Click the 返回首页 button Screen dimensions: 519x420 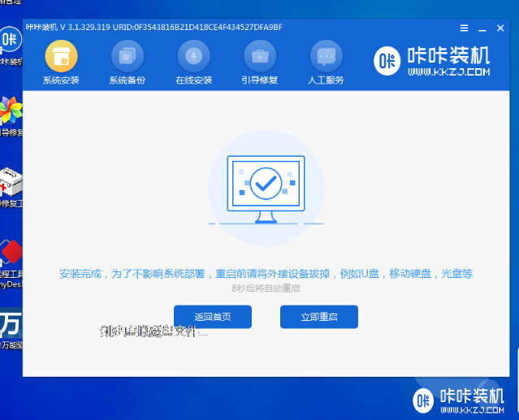click(213, 317)
